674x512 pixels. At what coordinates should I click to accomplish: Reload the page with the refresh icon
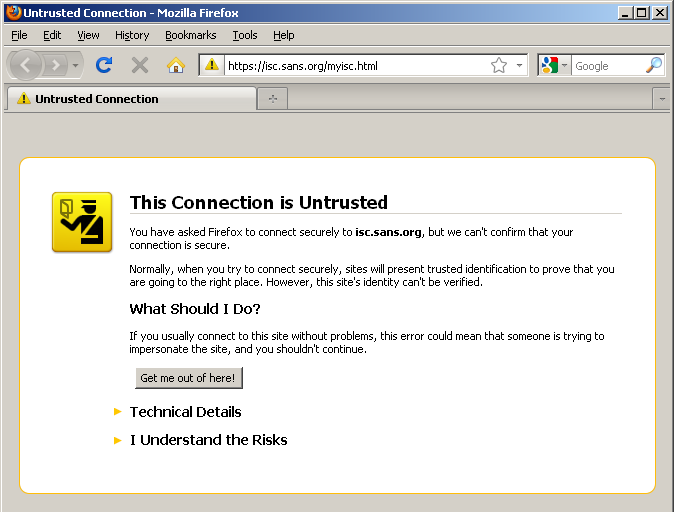coord(103,65)
